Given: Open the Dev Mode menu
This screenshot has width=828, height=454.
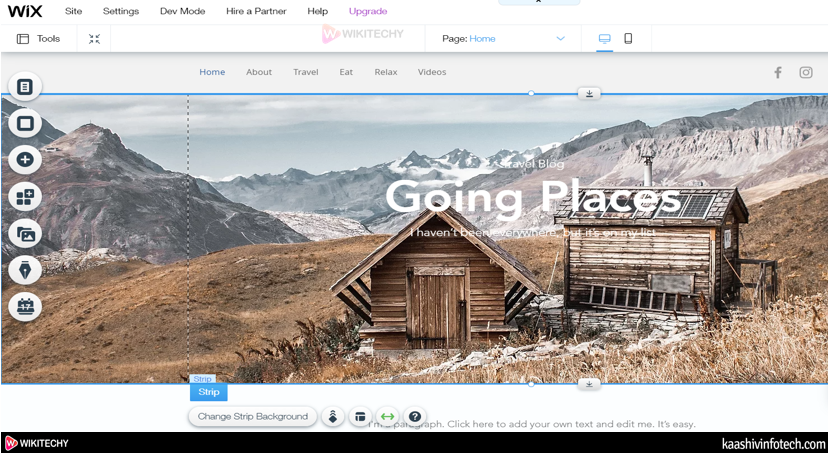Looking at the screenshot, I should pos(182,11).
